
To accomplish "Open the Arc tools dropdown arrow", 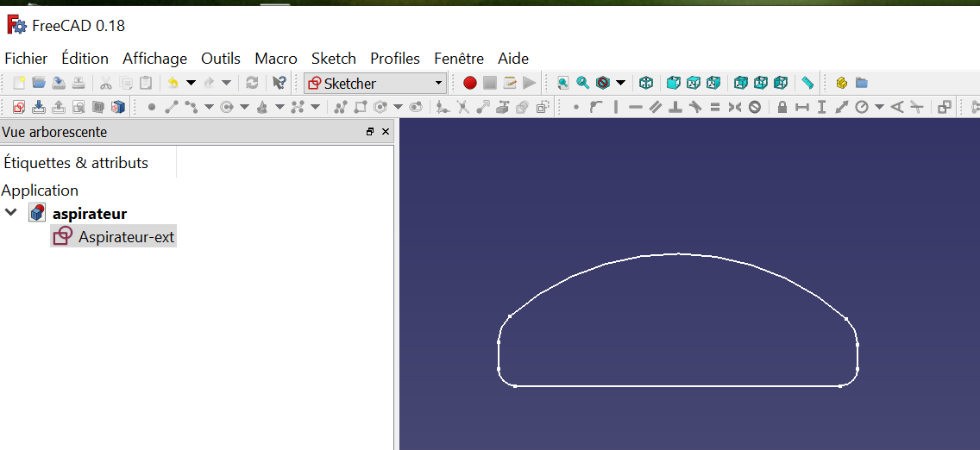I will point(209,108).
